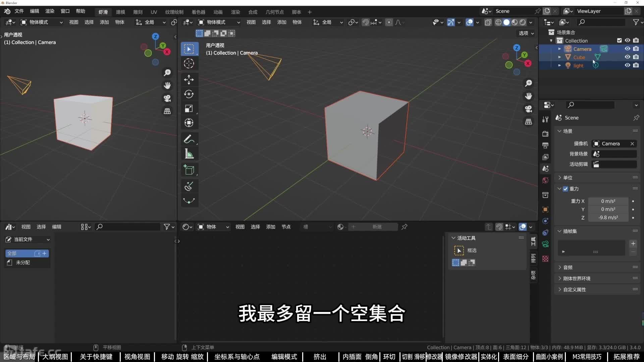Click the background scene field
644x362 pixels.
(x=614, y=154)
